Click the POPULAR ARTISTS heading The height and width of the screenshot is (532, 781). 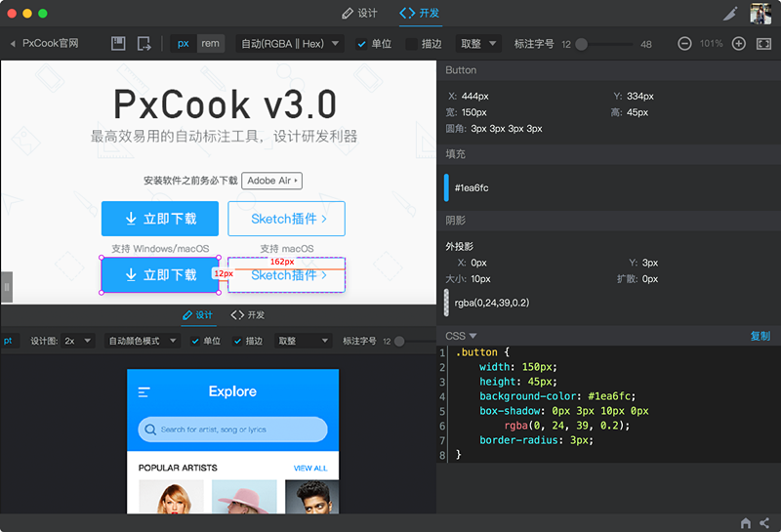(178, 468)
